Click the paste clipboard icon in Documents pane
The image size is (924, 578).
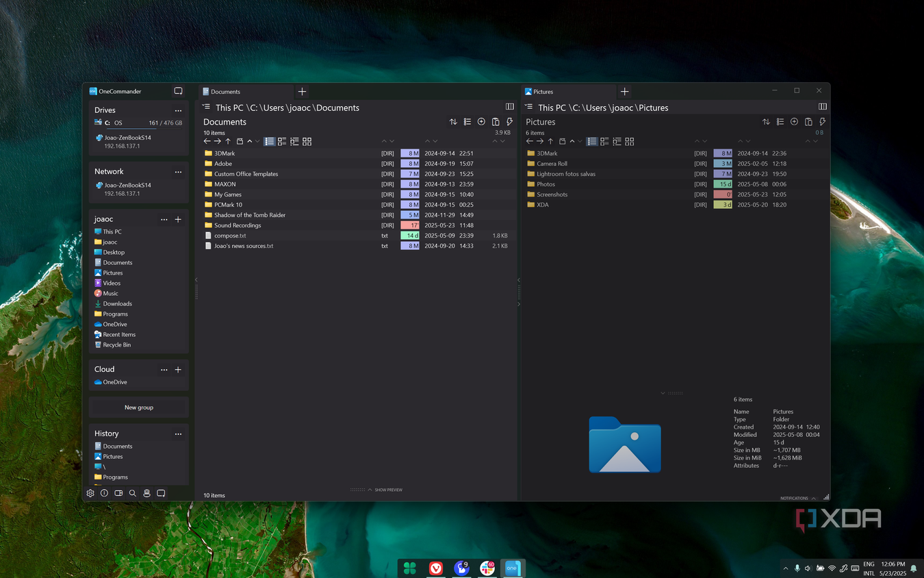[496, 122]
